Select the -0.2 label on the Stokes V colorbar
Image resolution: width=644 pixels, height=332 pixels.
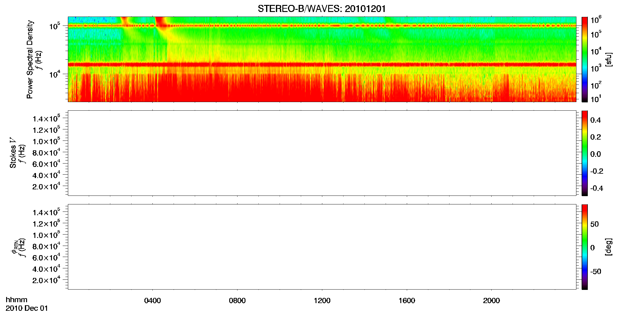pyautogui.click(x=597, y=171)
